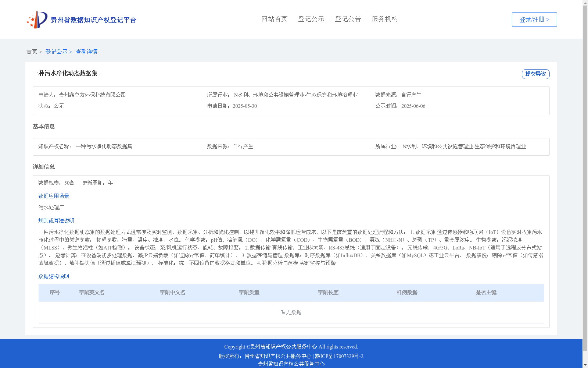Click the 字段中文名 column header
588x368 pixels.
coord(173,293)
